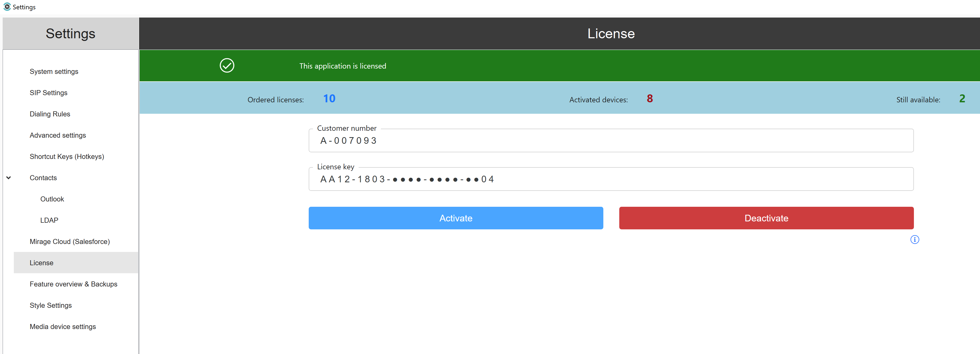Open SIP Settings page

[x=48, y=93]
